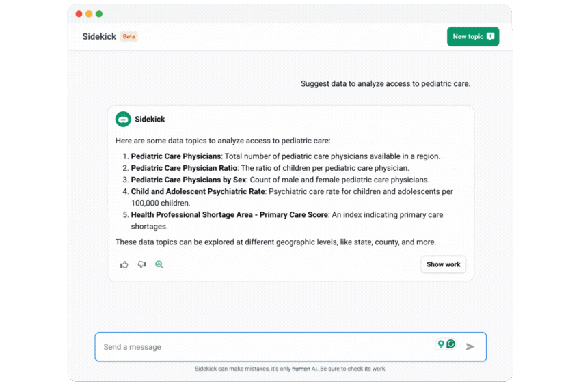Click the send message arrow icon
The height and width of the screenshot is (392, 581).
click(x=470, y=347)
